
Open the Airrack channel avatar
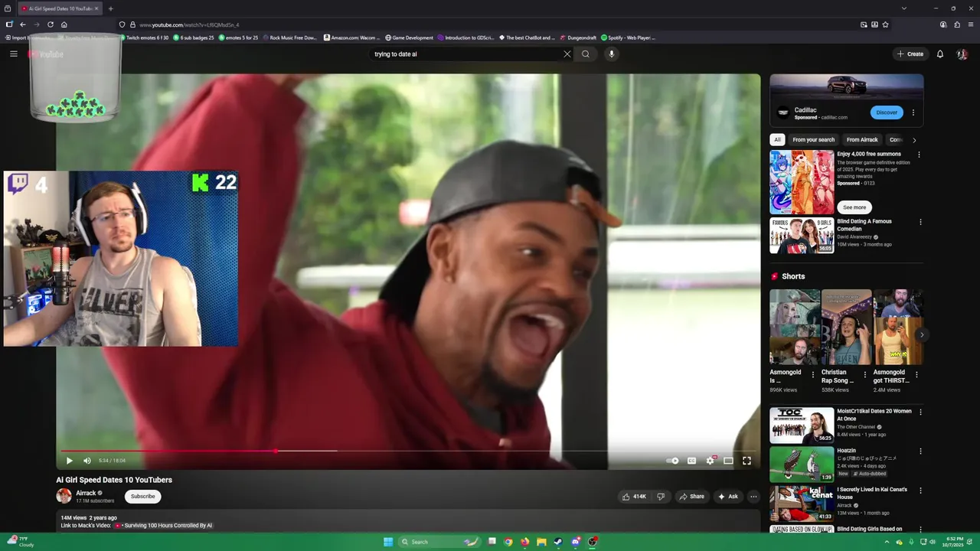pyautogui.click(x=64, y=496)
